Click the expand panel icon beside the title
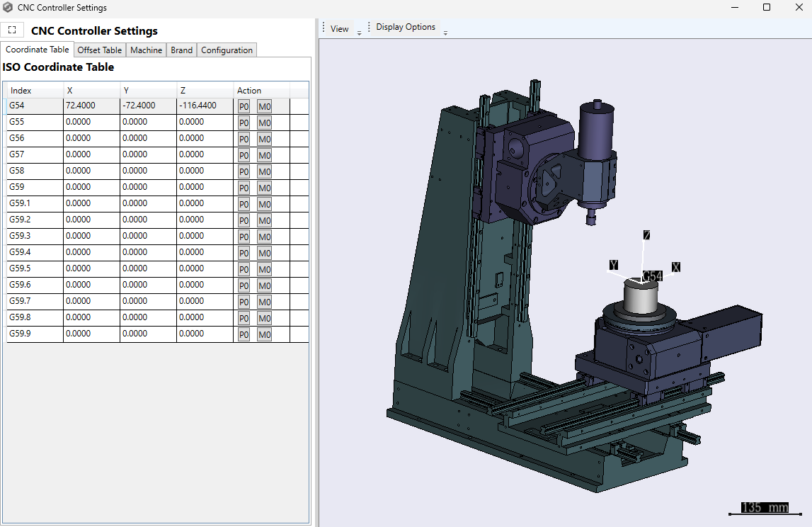The height and width of the screenshot is (527, 812). (x=12, y=30)
